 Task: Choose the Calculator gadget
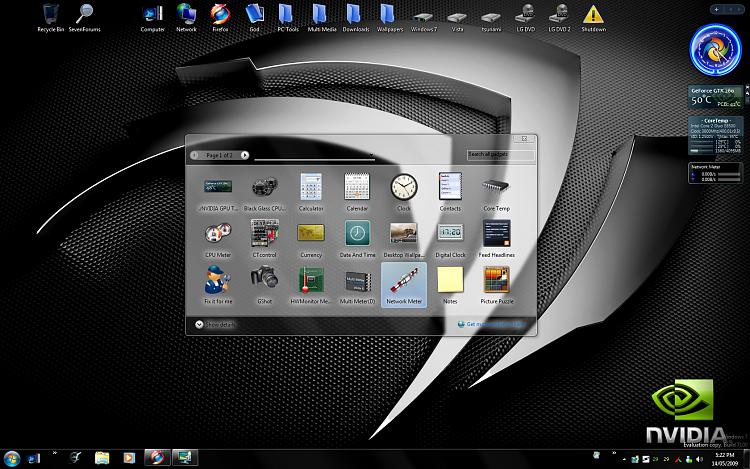pyautogui.click(x=311, y=193)
